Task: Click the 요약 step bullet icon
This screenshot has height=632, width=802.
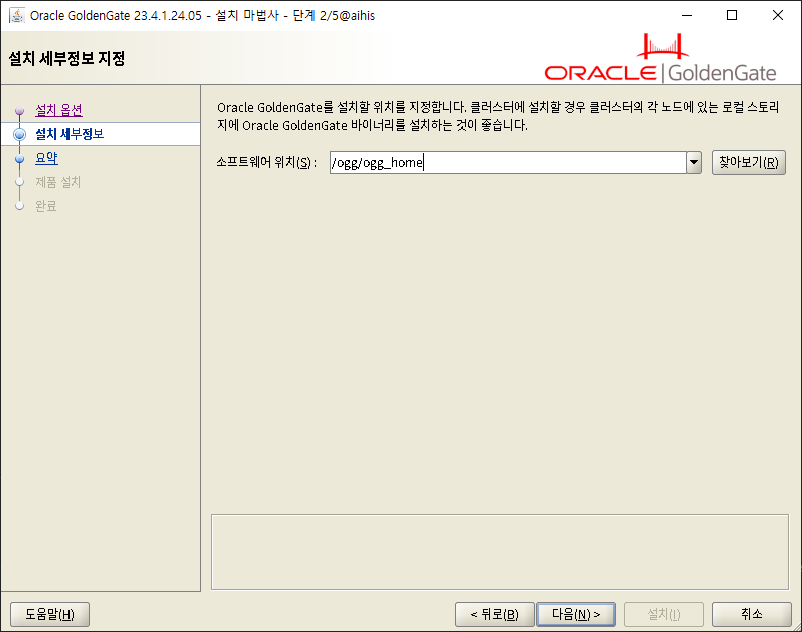Action: coord(19,159)
